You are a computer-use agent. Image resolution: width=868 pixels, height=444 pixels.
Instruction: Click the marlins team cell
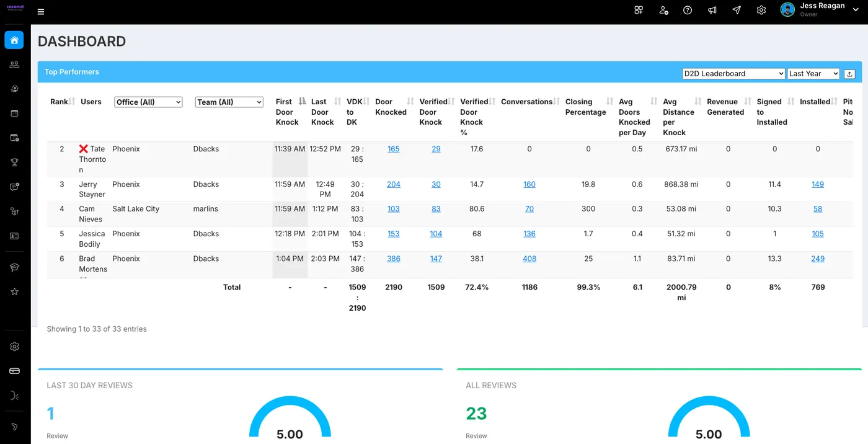tap(206, 209)
